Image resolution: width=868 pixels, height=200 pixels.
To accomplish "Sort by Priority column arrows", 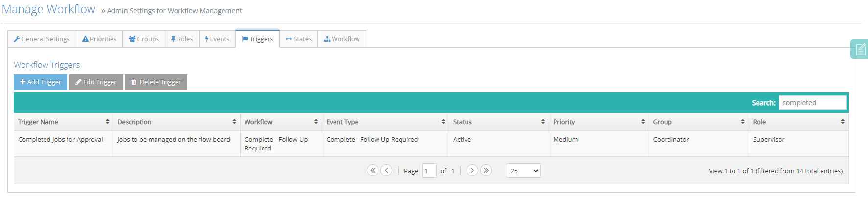I will 643,122.
